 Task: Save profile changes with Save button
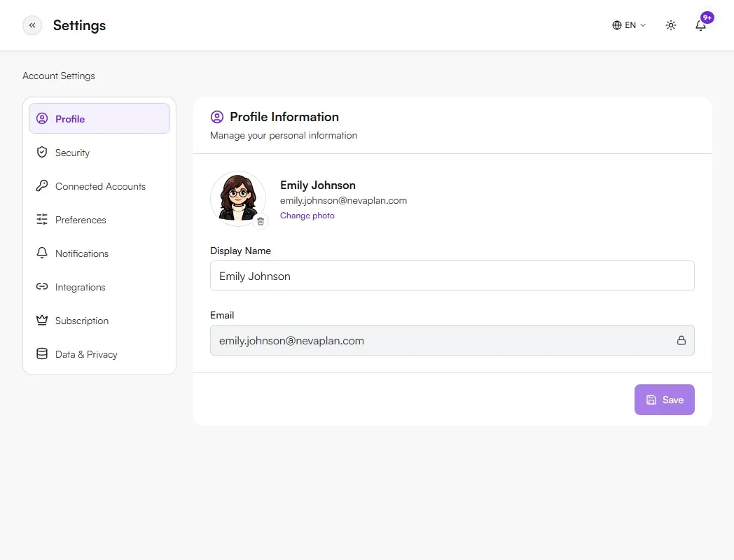tap(664, 400)
